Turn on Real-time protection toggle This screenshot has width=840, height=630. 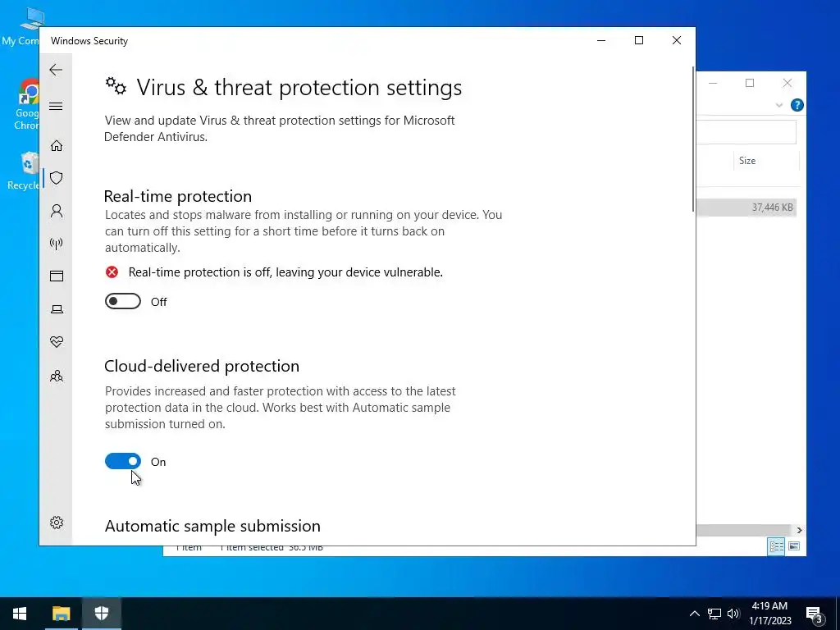tap(123, 302)
